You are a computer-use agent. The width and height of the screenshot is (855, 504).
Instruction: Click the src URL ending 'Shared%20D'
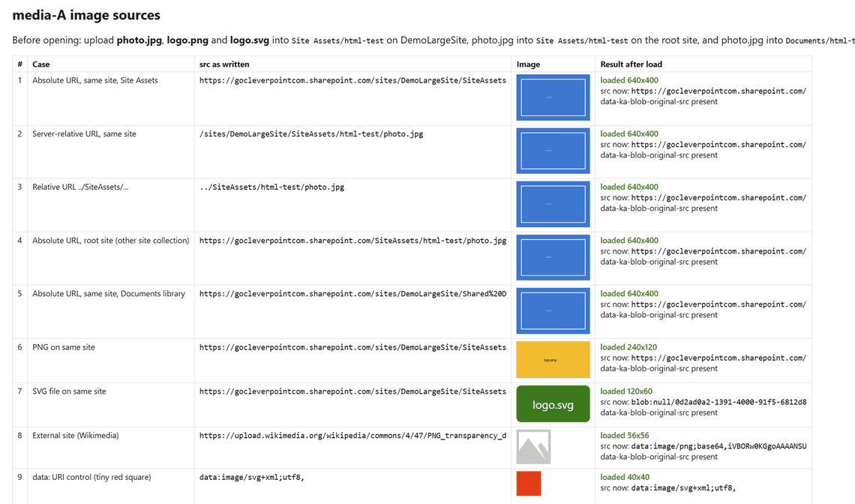(x=352, y=294)
